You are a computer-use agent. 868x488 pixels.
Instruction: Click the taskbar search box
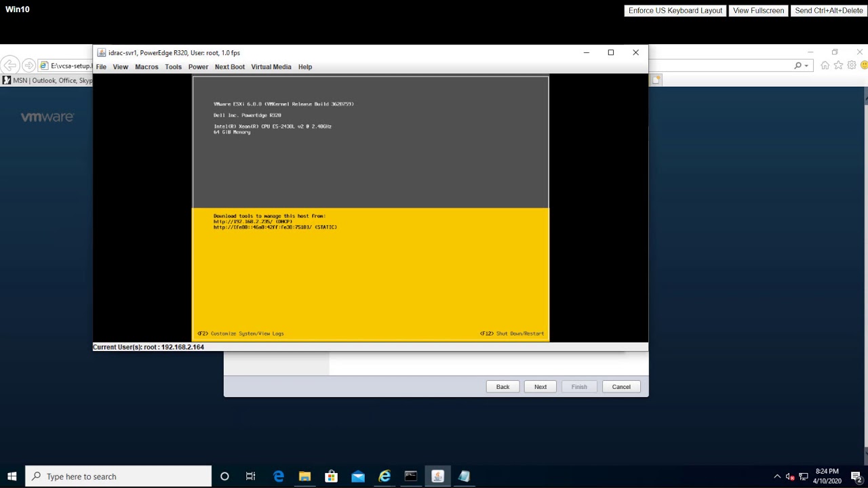119,476
